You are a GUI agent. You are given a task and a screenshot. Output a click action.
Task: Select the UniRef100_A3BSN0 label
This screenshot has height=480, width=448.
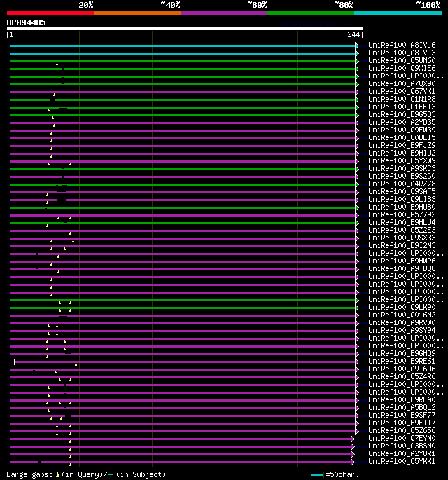point(402,446)
